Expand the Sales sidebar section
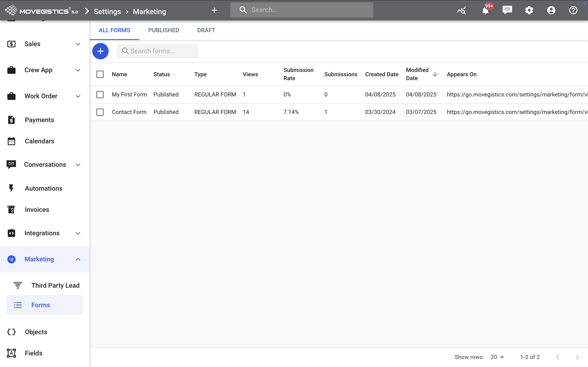Screen dimensions: 588x367 tap(78, 44)
